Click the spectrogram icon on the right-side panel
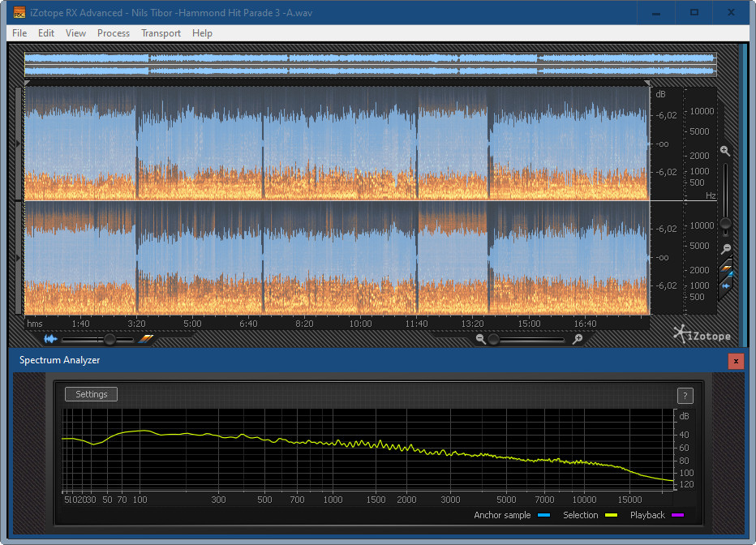This screenshot has height=545, width=756. pos(727,268)
